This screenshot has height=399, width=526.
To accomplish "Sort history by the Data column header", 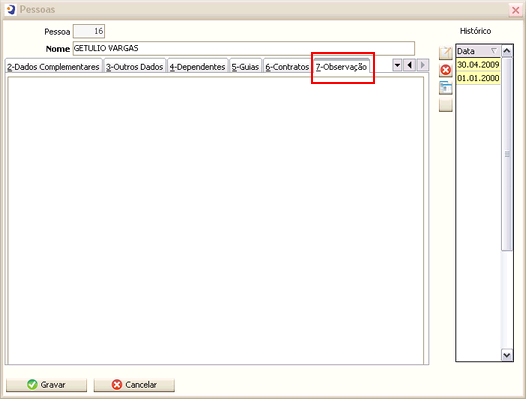I will [478, 51].
